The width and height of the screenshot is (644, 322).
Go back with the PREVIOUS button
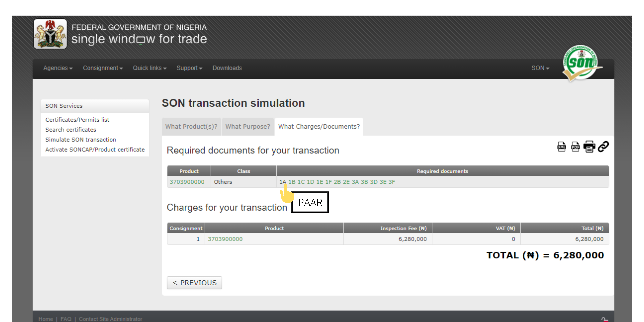(195, 283)
